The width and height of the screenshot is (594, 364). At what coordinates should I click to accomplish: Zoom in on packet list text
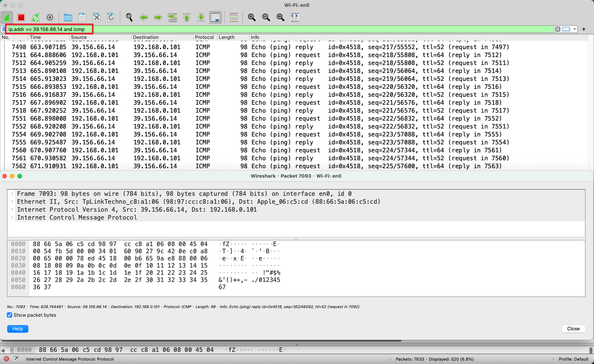(x=252, y=17)
